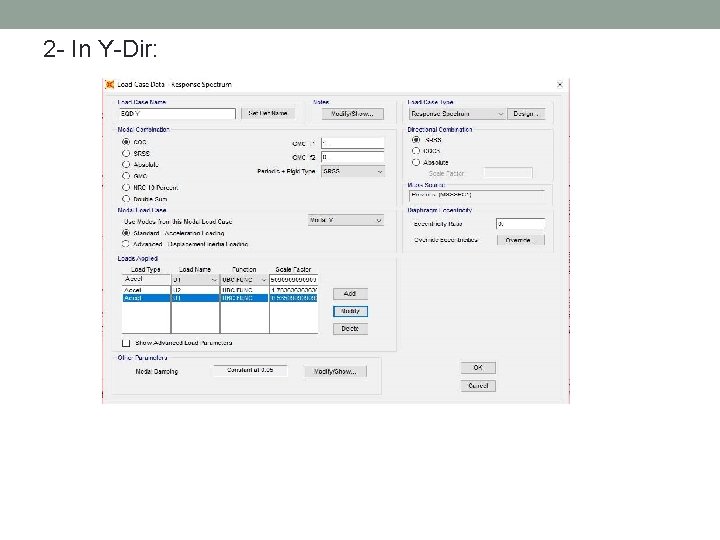Click Modal Damping Modify/Show button
The image size is (720, 540).
336,371
